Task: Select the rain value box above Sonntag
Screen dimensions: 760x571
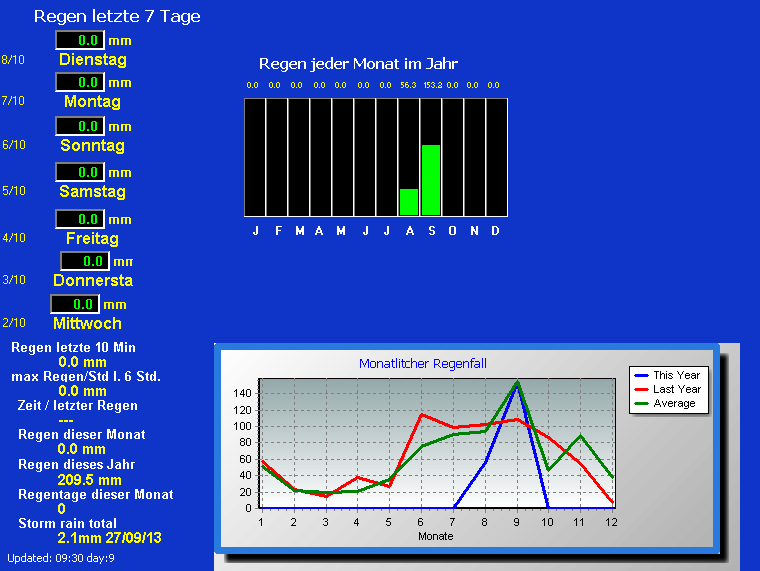Action: (x=80, y=126)
